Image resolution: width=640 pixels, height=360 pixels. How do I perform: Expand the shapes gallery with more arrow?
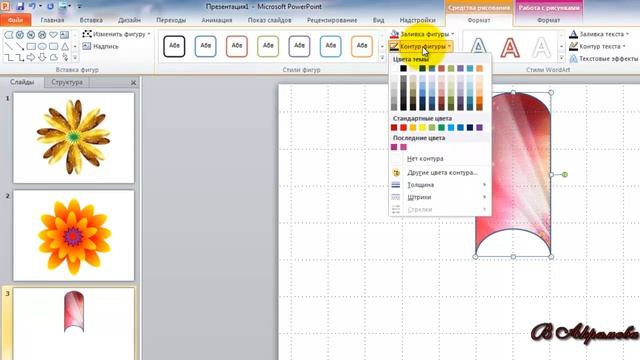coord(75,58)
